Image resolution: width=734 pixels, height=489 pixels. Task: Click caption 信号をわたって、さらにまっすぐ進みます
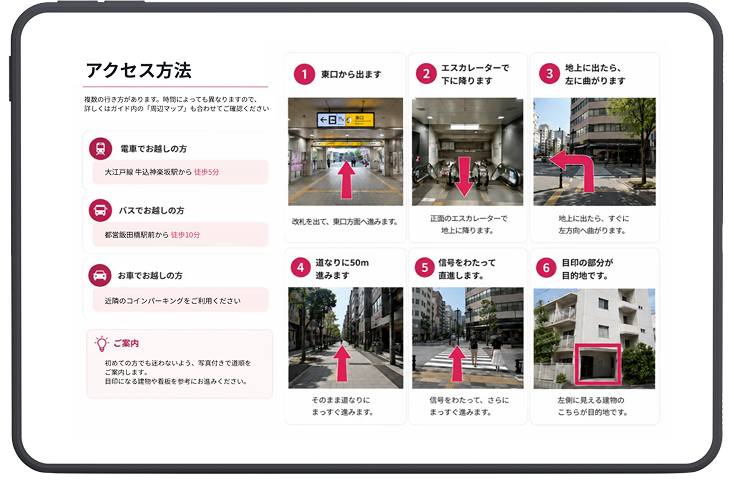pos(468,406)
